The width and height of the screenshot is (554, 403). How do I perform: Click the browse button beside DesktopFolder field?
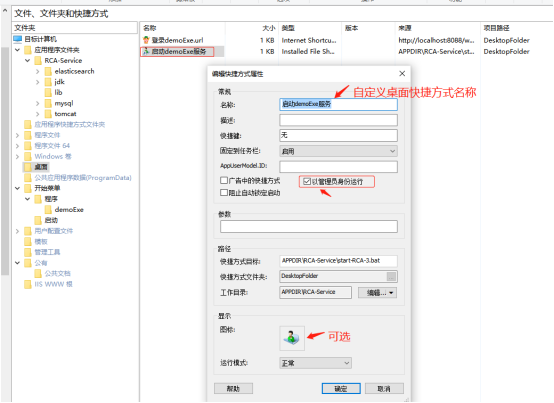pyautogui.click(x=391, y=276)
